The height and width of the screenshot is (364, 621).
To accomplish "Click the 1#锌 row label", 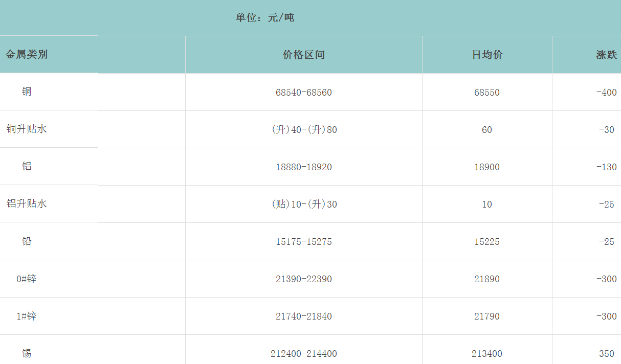I will (x=27, y=316).
